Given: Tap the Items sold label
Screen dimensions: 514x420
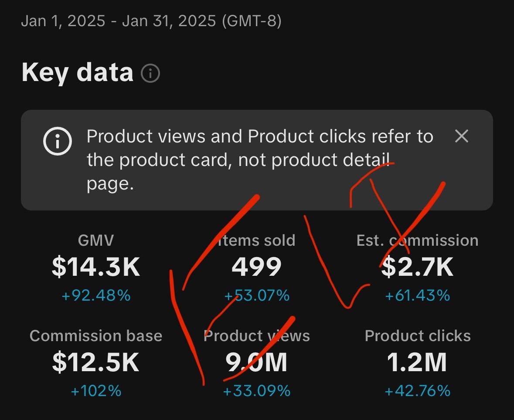Looking at the screenshot, I should (257, 240).
